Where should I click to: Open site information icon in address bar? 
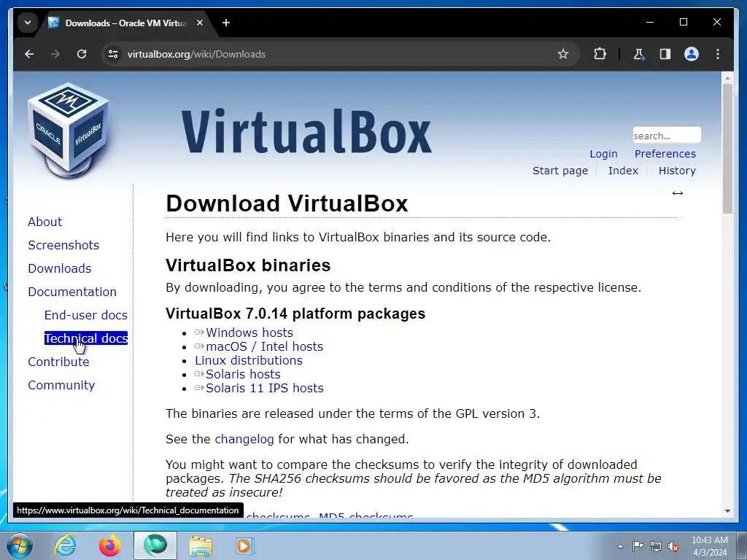coord(113,54)
